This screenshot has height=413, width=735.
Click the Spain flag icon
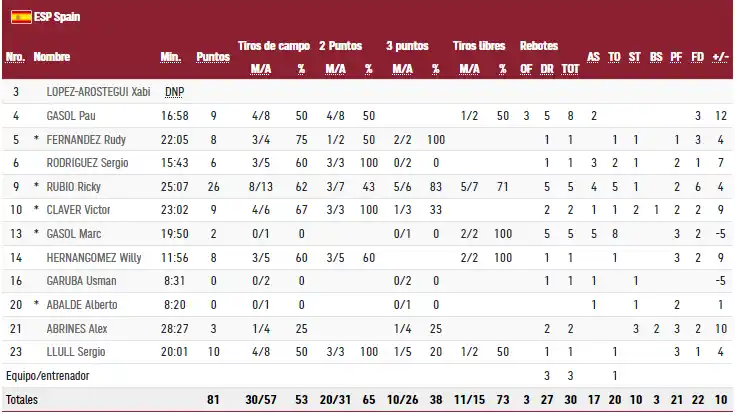point(19,17)
